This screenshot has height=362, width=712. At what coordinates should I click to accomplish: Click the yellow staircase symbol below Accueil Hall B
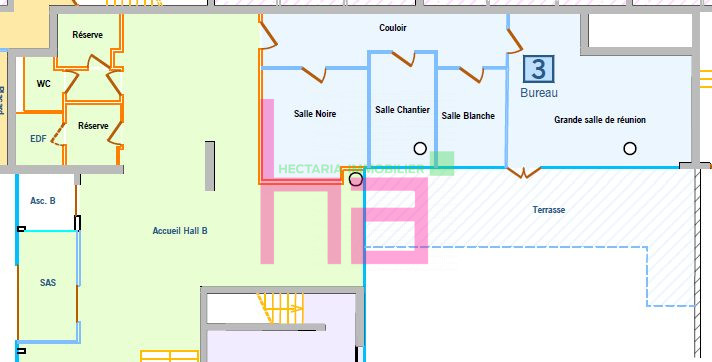point(280,308)
